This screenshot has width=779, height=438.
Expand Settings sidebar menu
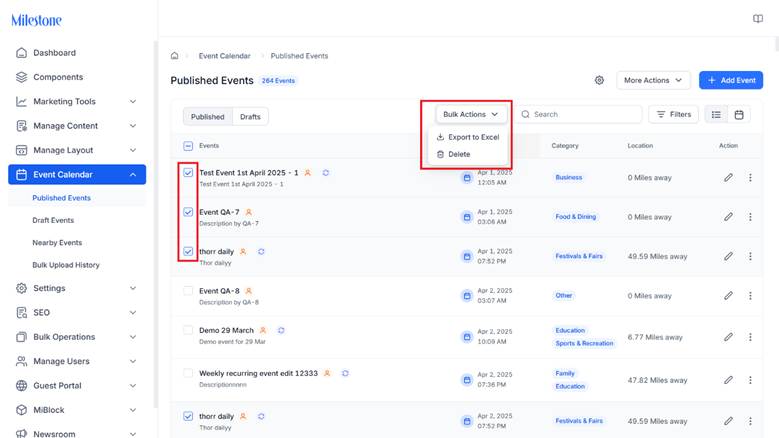pyautogui.click(x=133, y=288)
